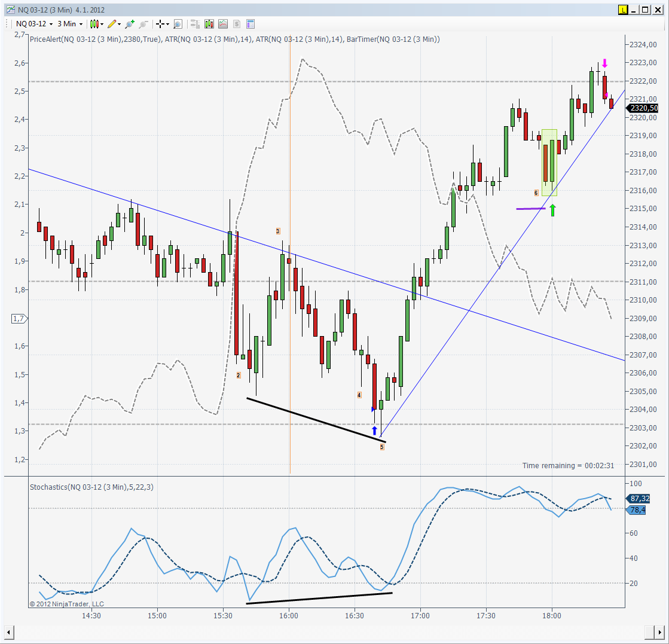This screenshot has width=669, height=644.
Task: Click the orange label 2 marker
Action: (x=239, y=375)
